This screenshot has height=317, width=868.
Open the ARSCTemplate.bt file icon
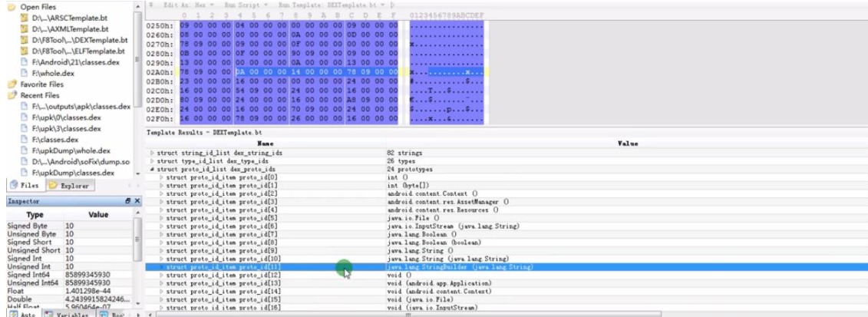click(x=24, y=18)
